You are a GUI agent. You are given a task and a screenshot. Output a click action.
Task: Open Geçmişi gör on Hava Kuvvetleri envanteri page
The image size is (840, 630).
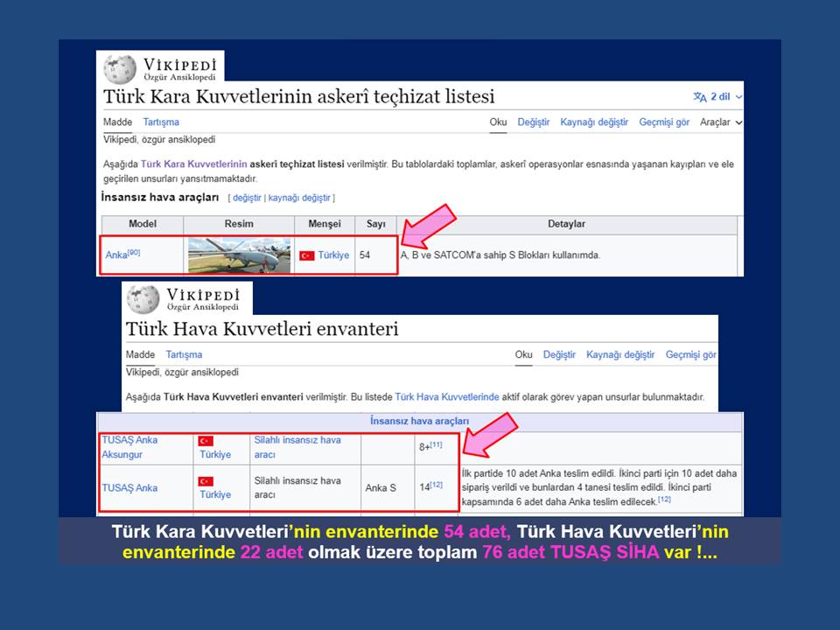[690, 354]
